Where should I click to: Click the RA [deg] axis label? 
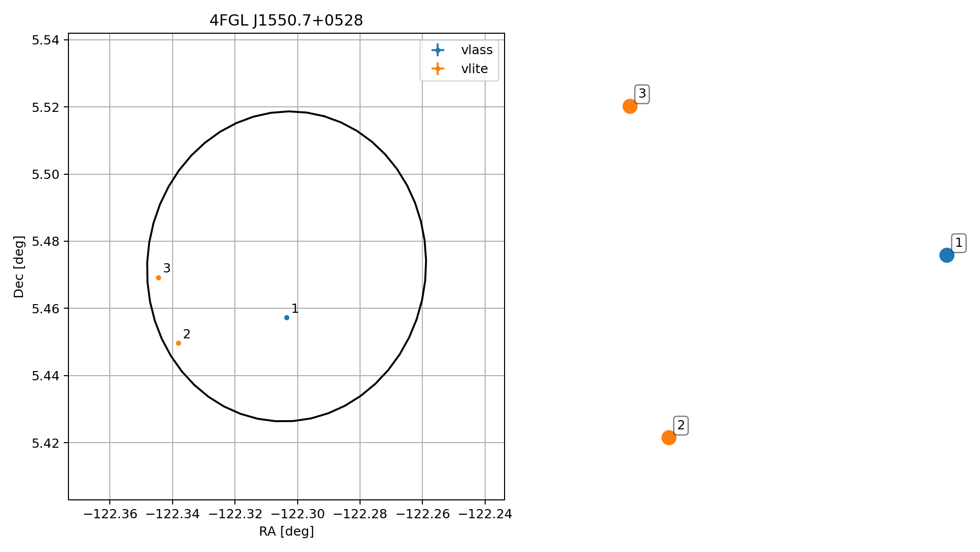coord(286,532)
